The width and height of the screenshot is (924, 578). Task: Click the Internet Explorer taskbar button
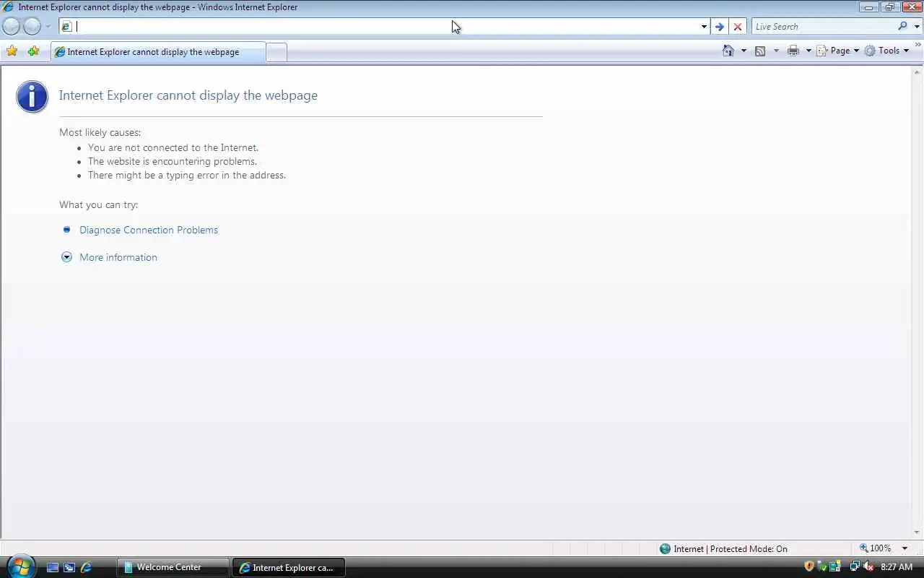289,567
